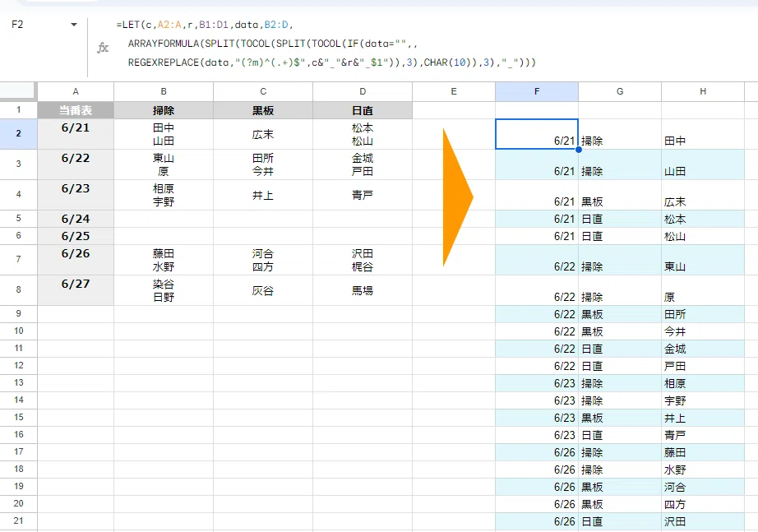Select column F header
Screen dimensions: 758x532
point(537,91)
